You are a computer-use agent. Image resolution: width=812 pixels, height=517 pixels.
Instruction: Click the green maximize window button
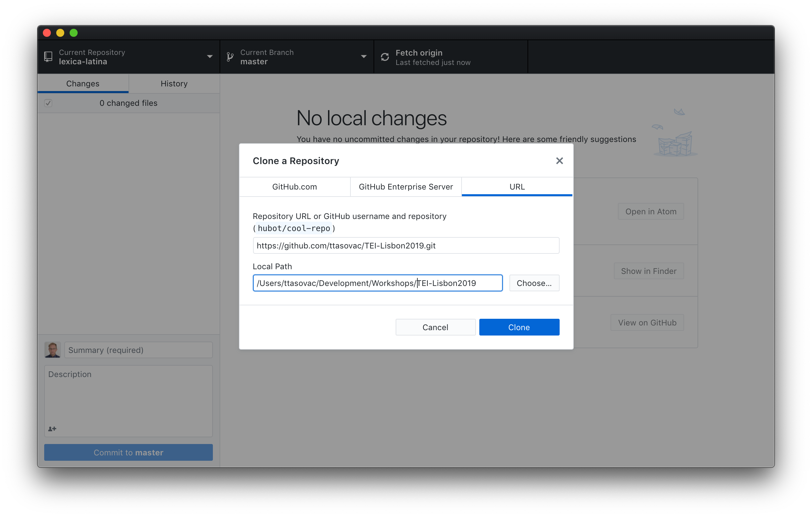(x=74, y=33)
